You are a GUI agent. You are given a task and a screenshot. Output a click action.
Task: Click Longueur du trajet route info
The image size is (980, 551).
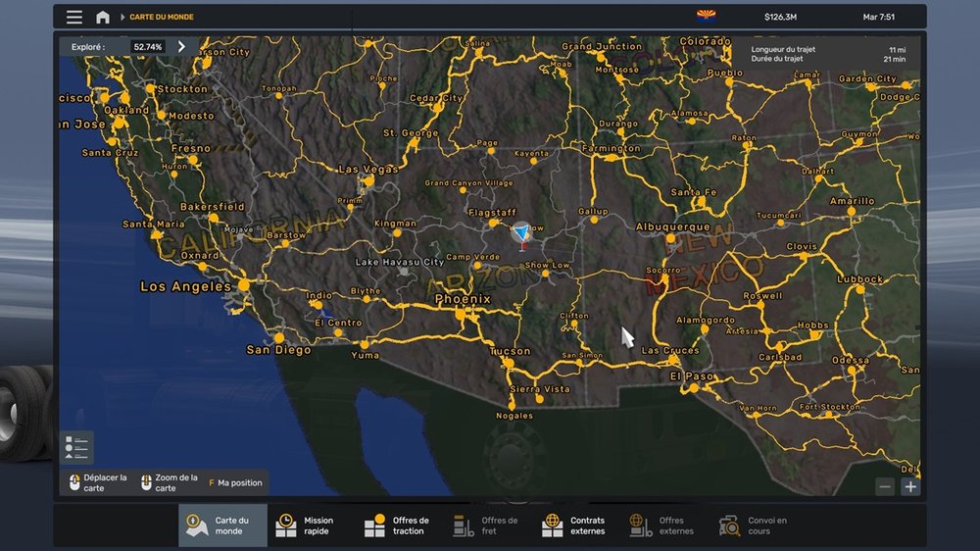click(x=783, y=49)
